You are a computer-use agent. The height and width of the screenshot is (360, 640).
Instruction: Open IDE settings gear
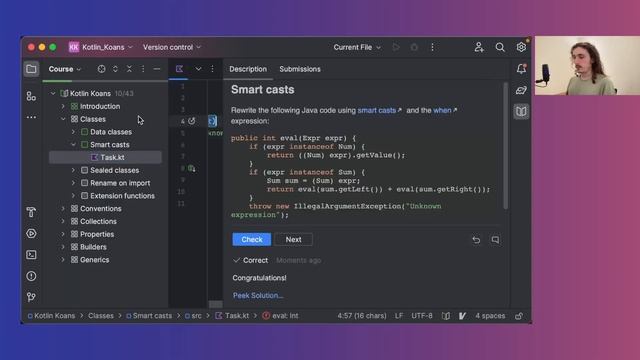tap(521, 47)
